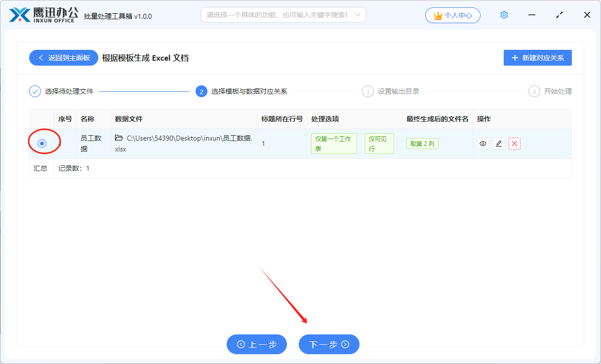This screenshot has width=601, height=364.
Task: Open the settings gear icon
Action: pos(504,15)
